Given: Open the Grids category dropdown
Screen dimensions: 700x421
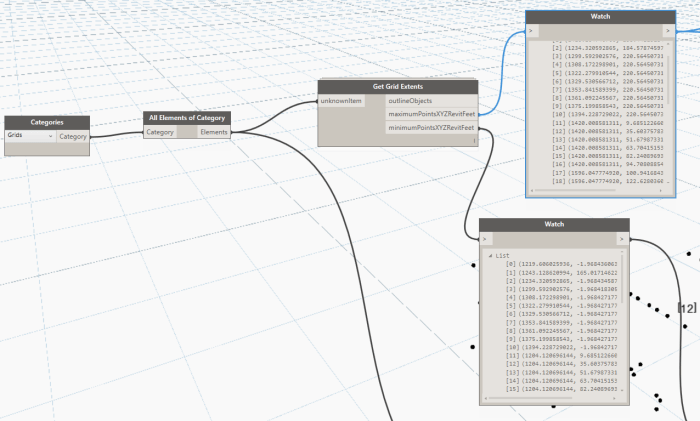Looking at the screenshot, I should [x=29, y=136].
